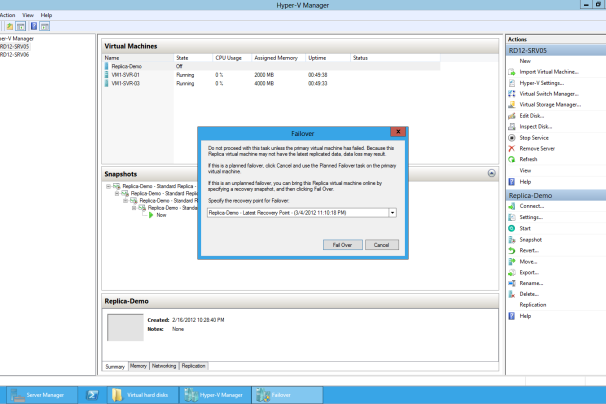Screen dimensions: 606x404
Task: Click Cancel in the Failover dialog
Action: point(381,245)
